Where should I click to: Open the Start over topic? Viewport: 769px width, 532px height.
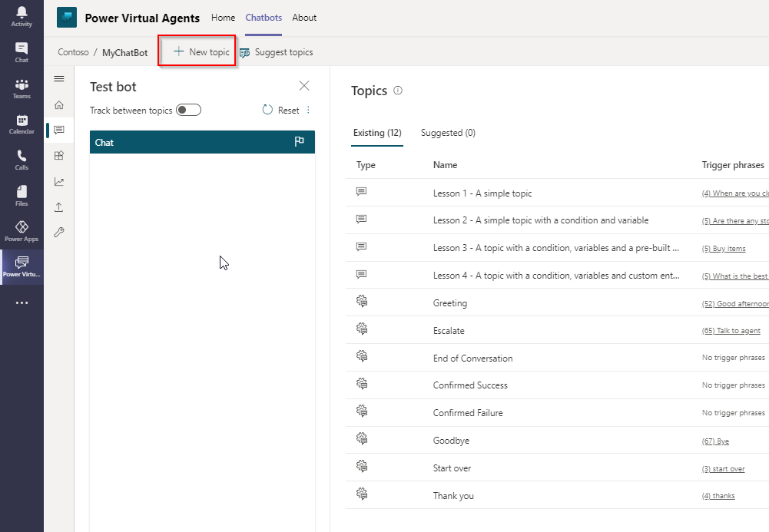point(452,468)
